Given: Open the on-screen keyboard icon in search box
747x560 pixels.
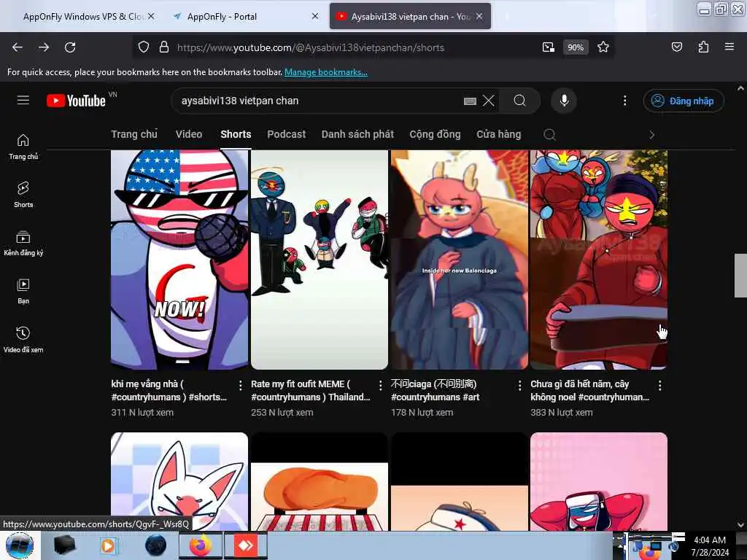Looking at the screenshot, I should (x=470, y=101).
